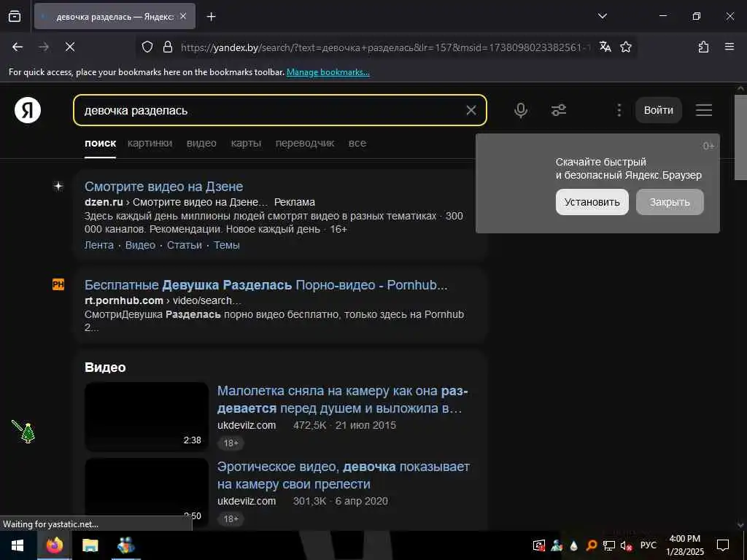
Task: Open the Темы sublink under Dzen
Action: pos(227,245)
